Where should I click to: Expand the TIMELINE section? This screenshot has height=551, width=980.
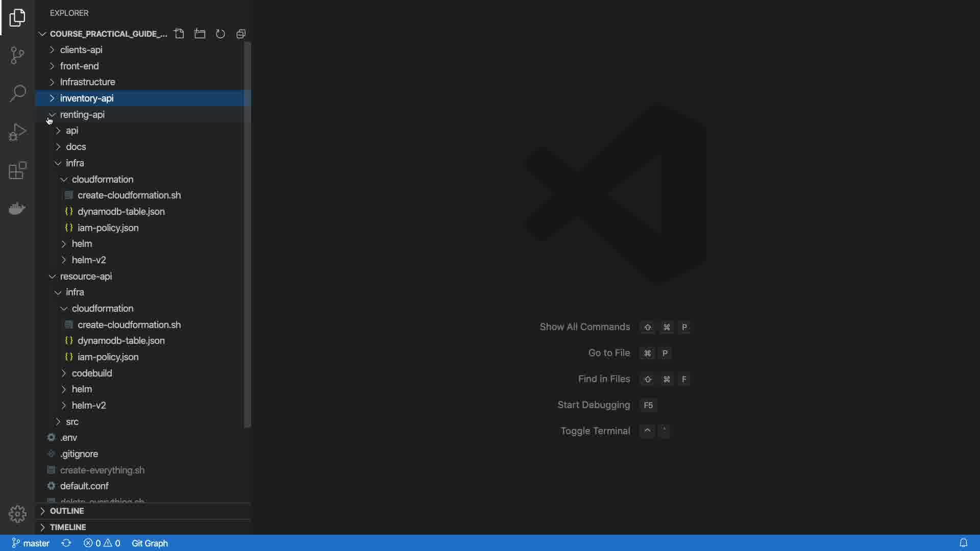[68, 527]
